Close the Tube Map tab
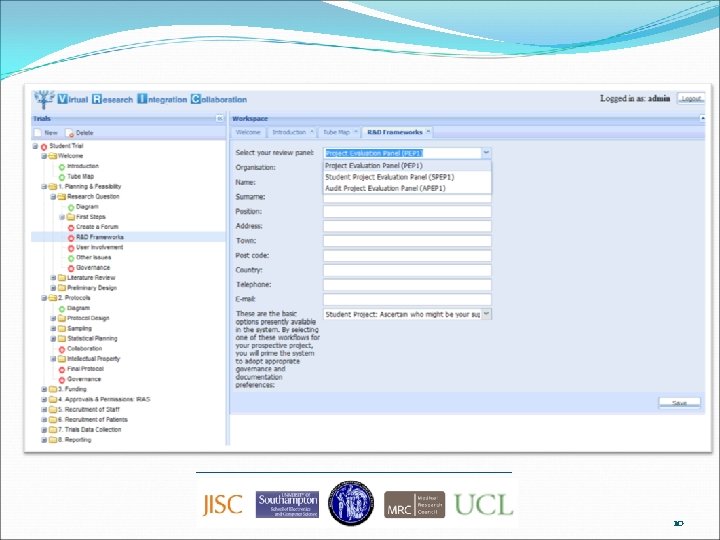 click(355, 132)
